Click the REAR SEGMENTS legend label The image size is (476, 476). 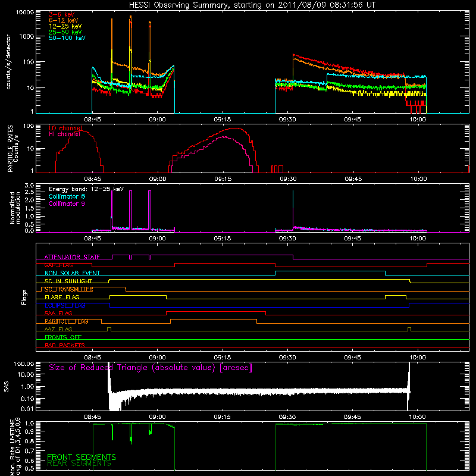(79, 464)
